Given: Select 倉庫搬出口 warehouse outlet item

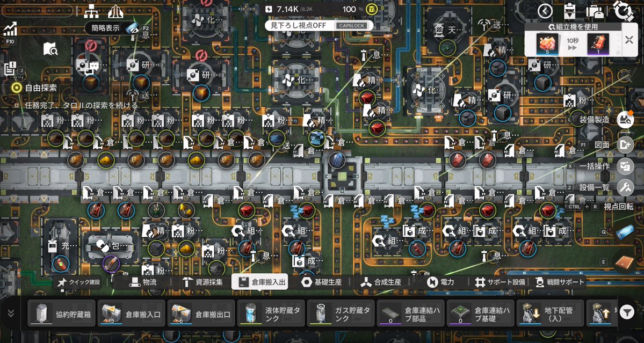Looking at the screenshot, I should 201,313.
